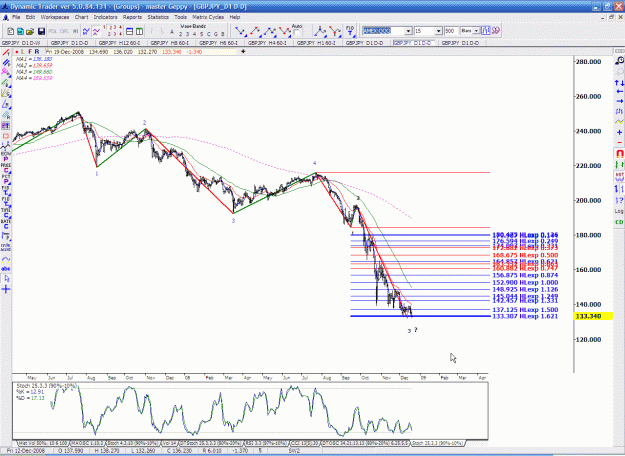Click the 500 bars input field

[451, 31]
